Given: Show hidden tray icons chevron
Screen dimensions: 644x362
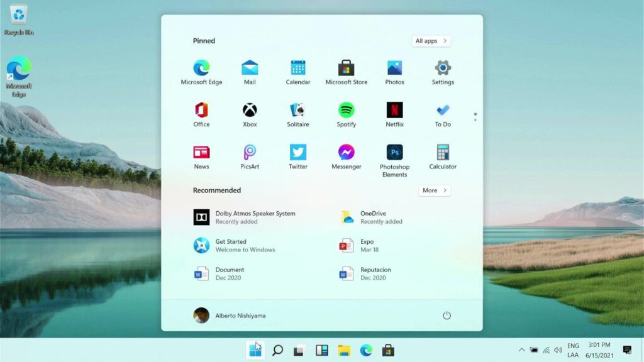Looking at the screenshot, I should pos(521,350).
